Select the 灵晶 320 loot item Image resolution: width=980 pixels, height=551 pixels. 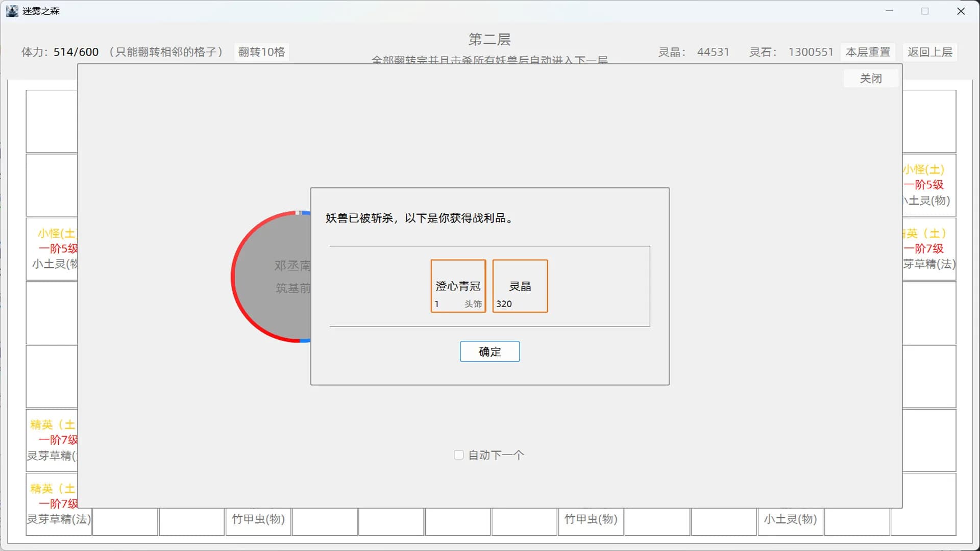click(520, 286)
